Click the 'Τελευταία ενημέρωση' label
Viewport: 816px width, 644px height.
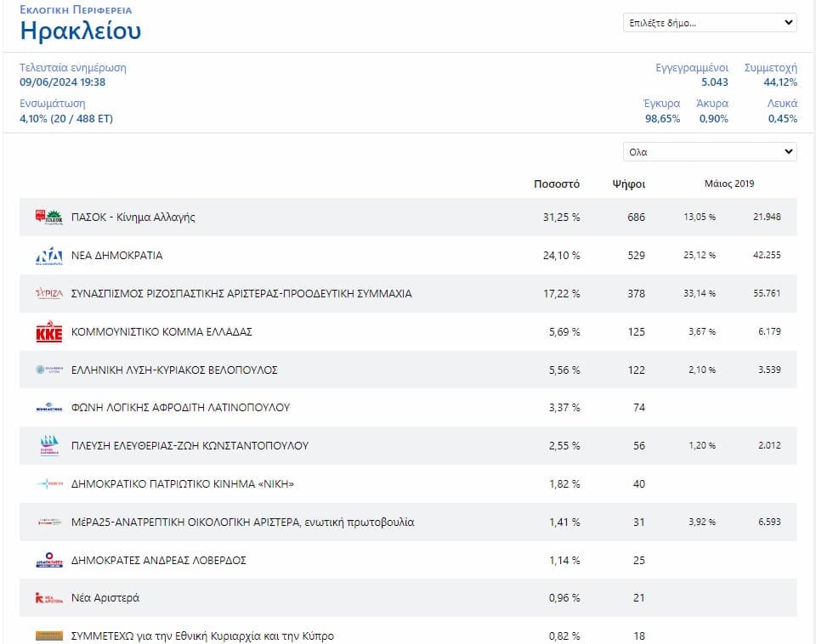(73, 68)
